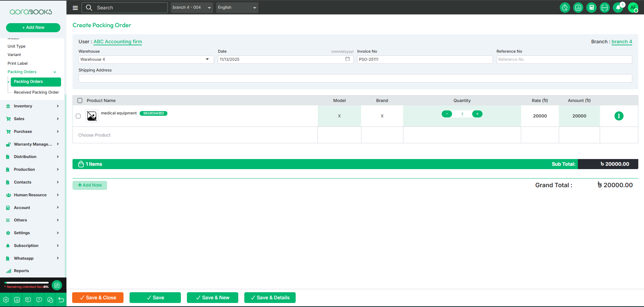
Task: Open the Warehouse 4 dropdown
Action: click(x=146, y=59)
